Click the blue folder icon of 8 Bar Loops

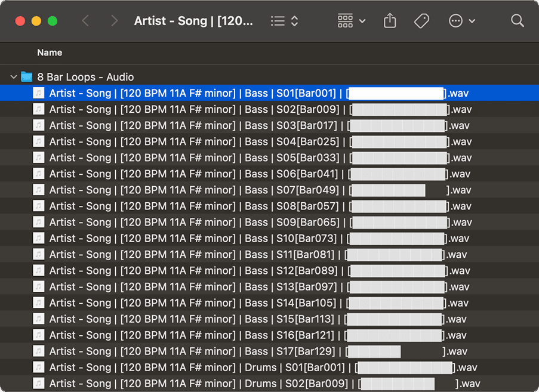pyautogui.click(x=26, y=76)
